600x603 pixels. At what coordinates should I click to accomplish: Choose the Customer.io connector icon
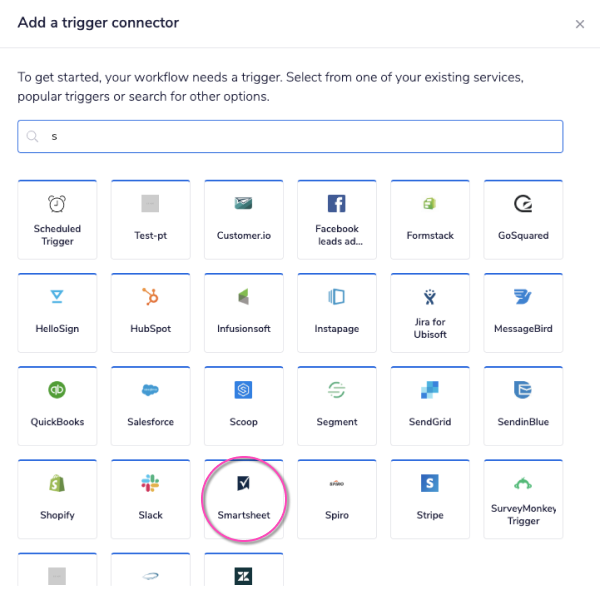tap(243, 204)
